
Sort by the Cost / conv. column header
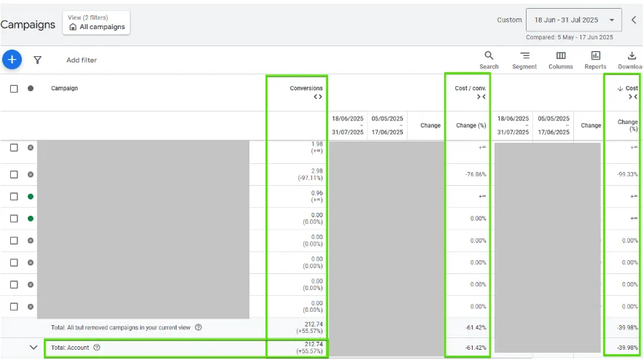click(x=470, y=88)
